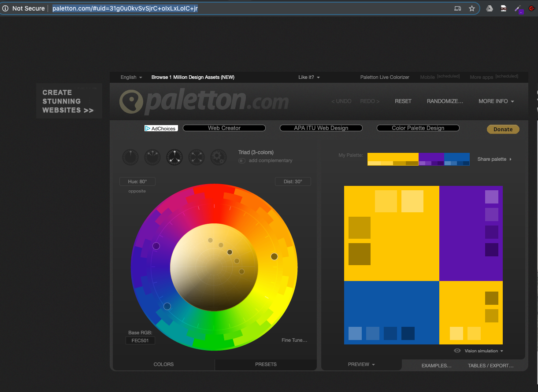Click the lightest blue square in preview
This screenshot has width=538, height=392.
(355, 333)
